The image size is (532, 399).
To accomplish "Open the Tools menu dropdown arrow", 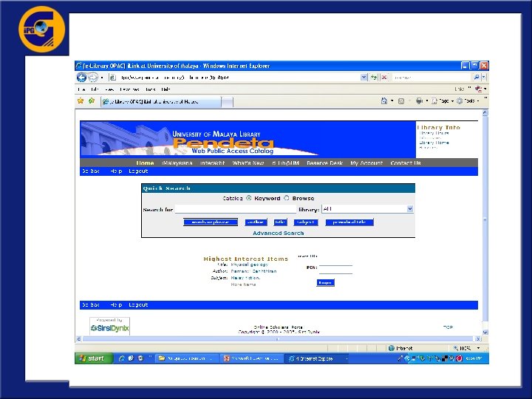I will click(x=478, y=100).
